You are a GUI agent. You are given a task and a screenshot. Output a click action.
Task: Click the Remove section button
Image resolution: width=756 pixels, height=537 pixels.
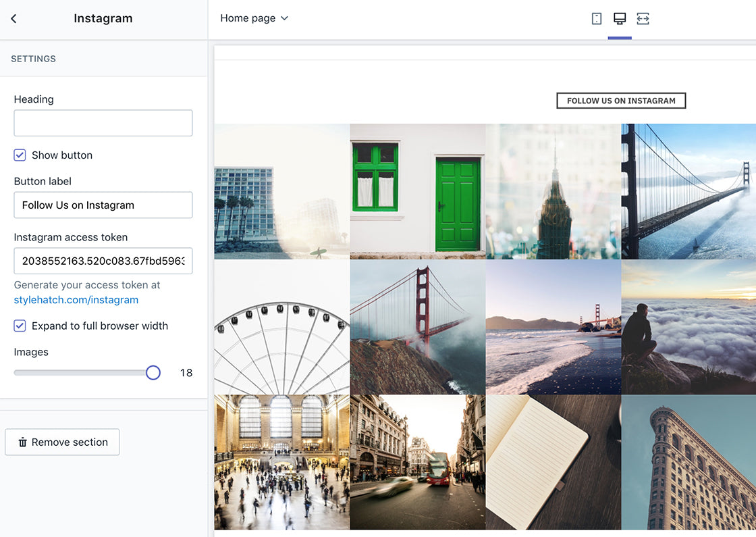[62, 442]
